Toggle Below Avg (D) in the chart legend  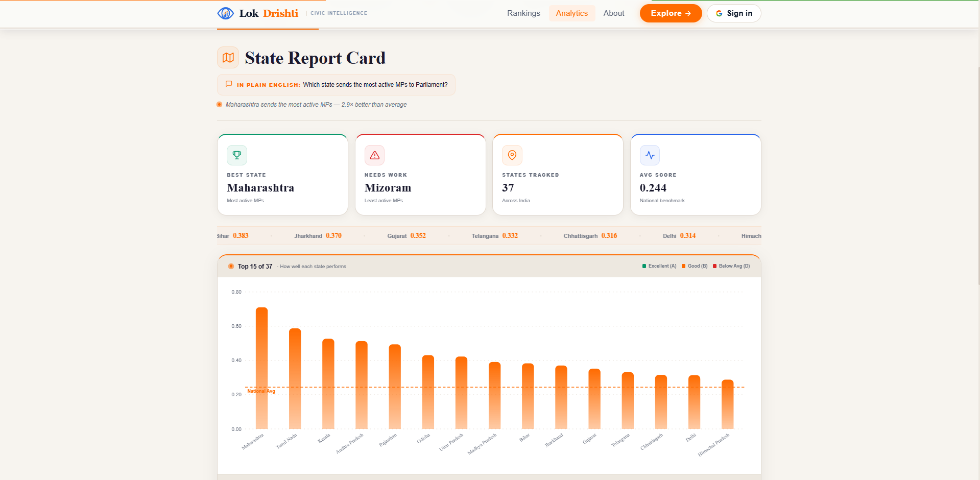[x=731, y=266]
